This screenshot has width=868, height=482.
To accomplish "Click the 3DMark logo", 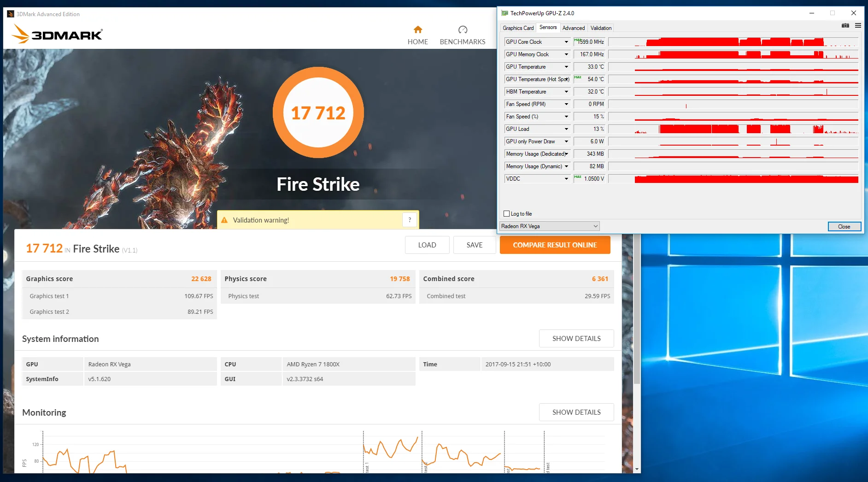I will 57,34.
